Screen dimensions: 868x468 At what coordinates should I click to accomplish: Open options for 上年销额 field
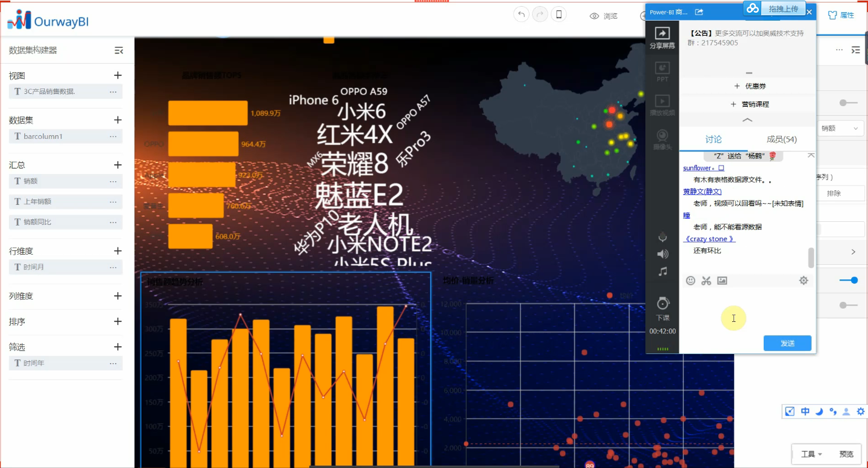pos(113,201)
